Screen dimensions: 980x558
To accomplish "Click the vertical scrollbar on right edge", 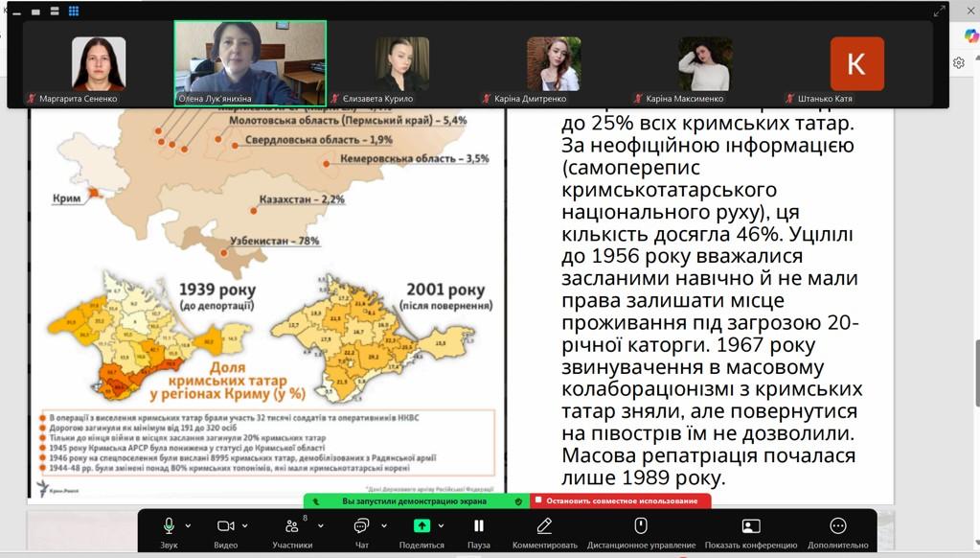I will point(976,373).
